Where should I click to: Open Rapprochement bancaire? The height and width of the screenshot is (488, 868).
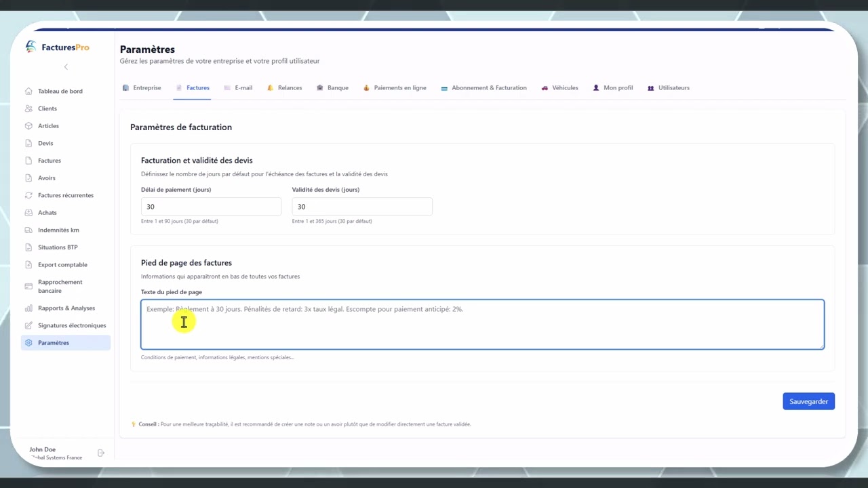(66, 286)
